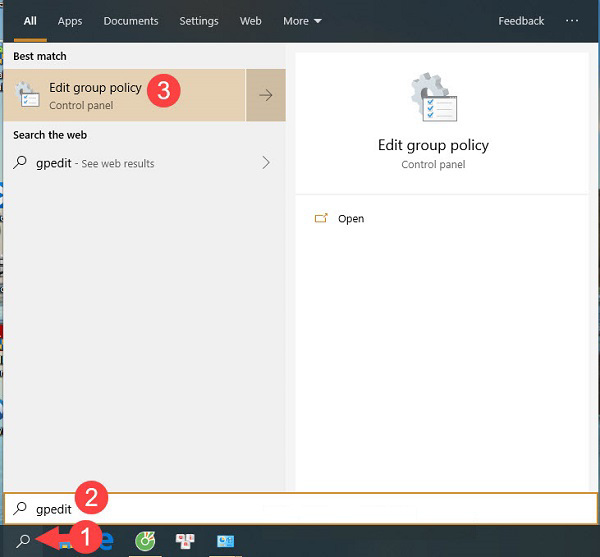Click the taskbar search icon

pos(24,541)
